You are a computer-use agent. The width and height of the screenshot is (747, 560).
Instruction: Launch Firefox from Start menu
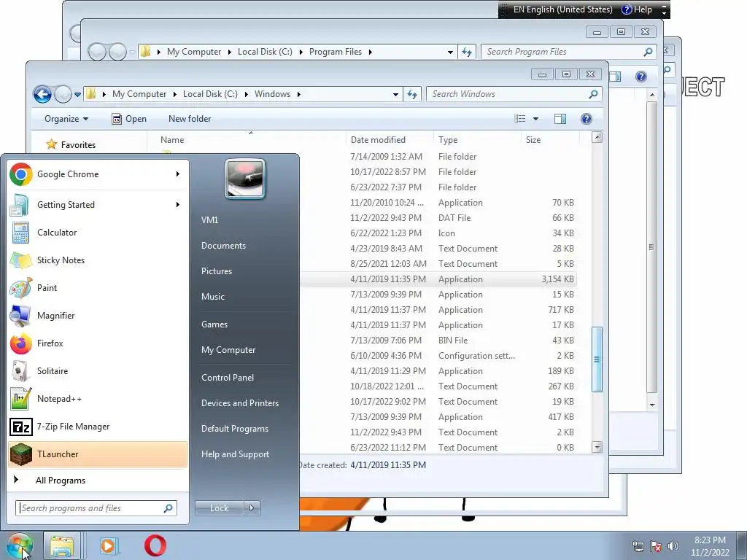(98, 343)
